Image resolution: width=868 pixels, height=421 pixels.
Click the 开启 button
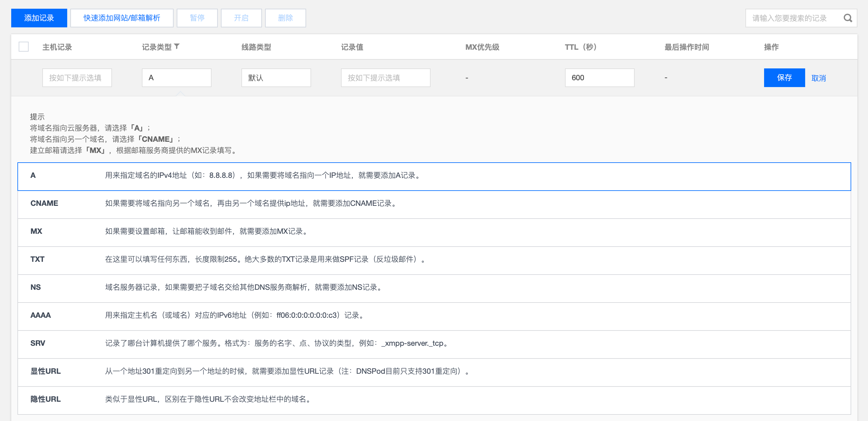click(x=241, y=18)
